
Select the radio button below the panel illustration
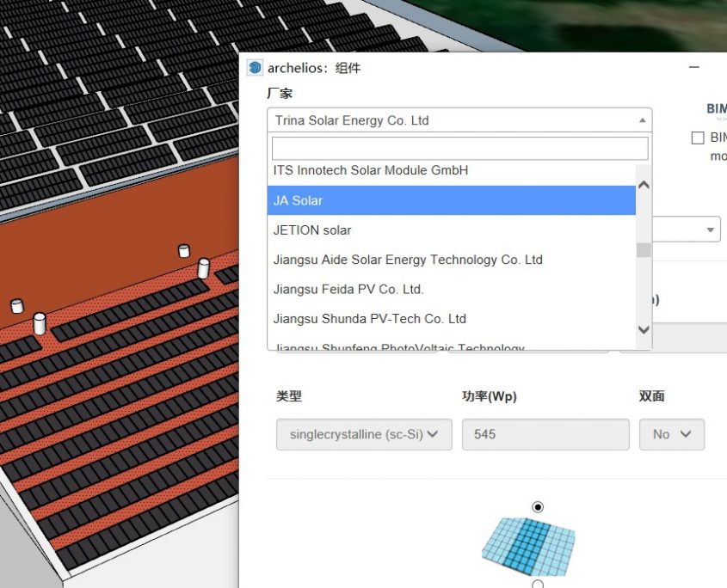(538, 585)
